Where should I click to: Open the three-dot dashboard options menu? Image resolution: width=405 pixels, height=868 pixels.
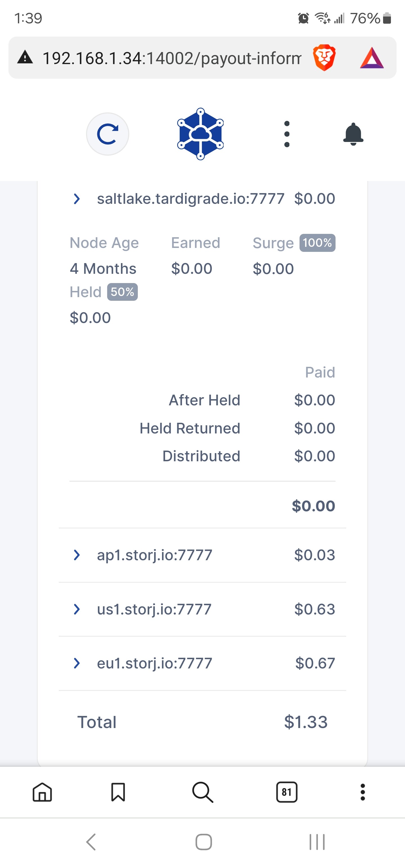pos(287,134)
